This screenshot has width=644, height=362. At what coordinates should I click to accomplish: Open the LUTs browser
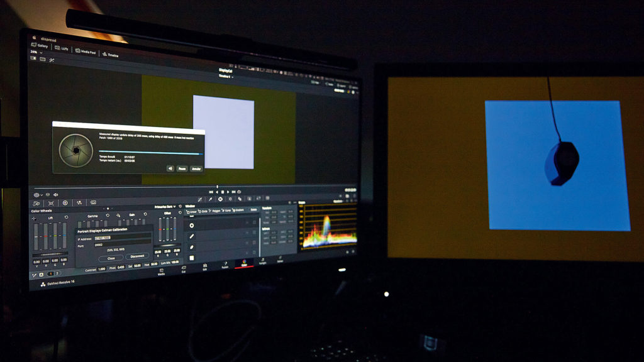pyautogui.click(x=62, y=48)
